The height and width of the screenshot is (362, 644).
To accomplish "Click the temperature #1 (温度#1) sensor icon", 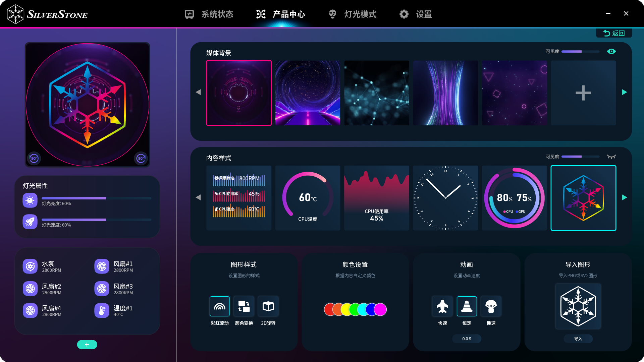I will pos(102,310).
